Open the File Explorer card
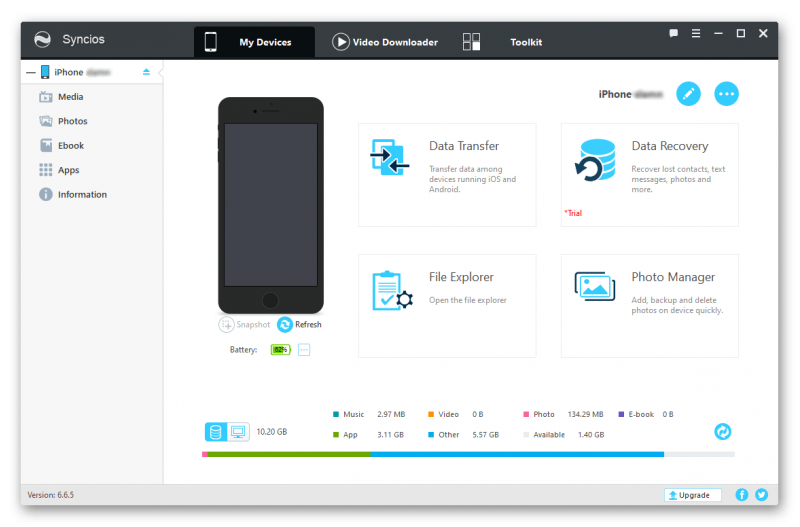 pyautogui.click(x=447, y=306)
